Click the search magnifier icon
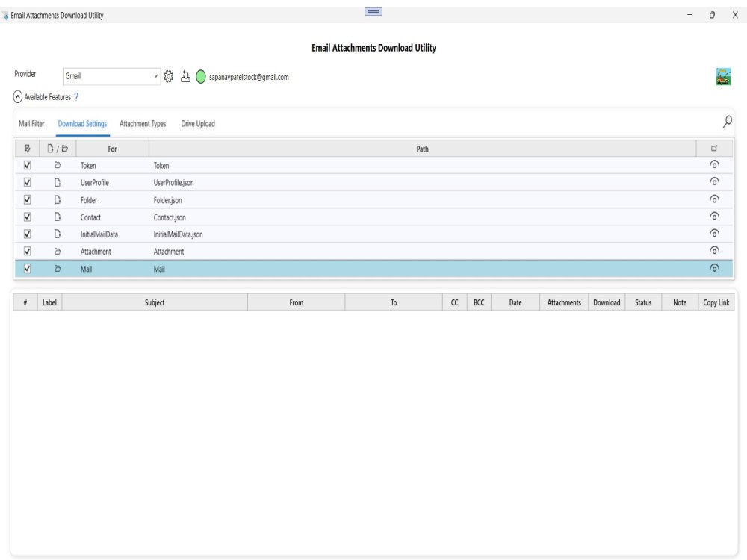Image resolution: width=747 pixels, height=560 pixels. [x=727, y=122]
